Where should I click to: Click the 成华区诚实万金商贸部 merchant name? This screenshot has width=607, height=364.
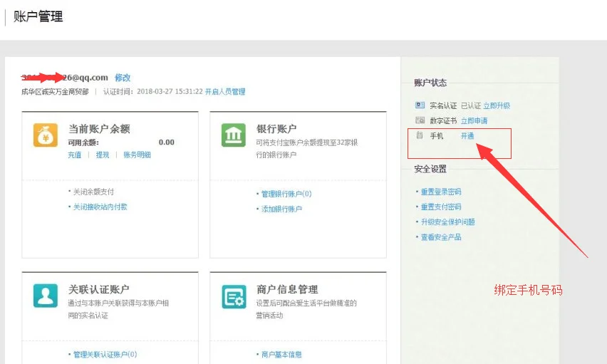tap(55, 92)
